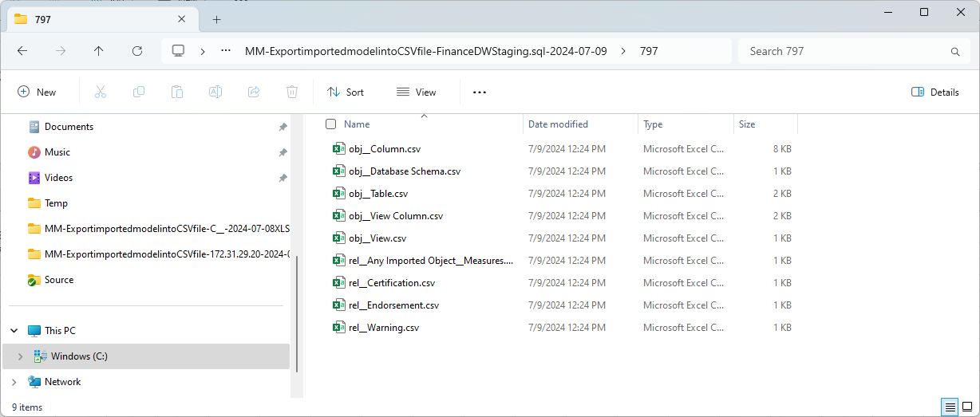Toggle the Details pane button
980x417 pixels.
pyautogui.click(x=935, y=92)
